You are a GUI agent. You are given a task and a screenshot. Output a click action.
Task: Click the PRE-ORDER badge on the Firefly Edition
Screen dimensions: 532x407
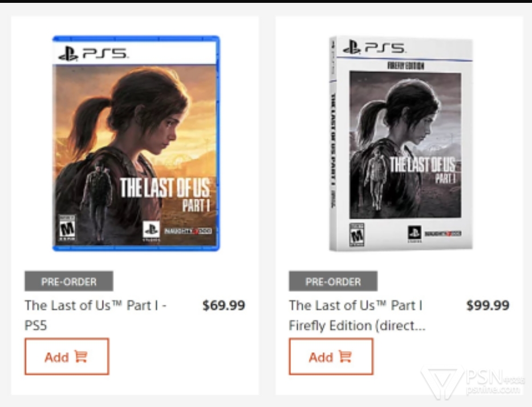(333, 281)
